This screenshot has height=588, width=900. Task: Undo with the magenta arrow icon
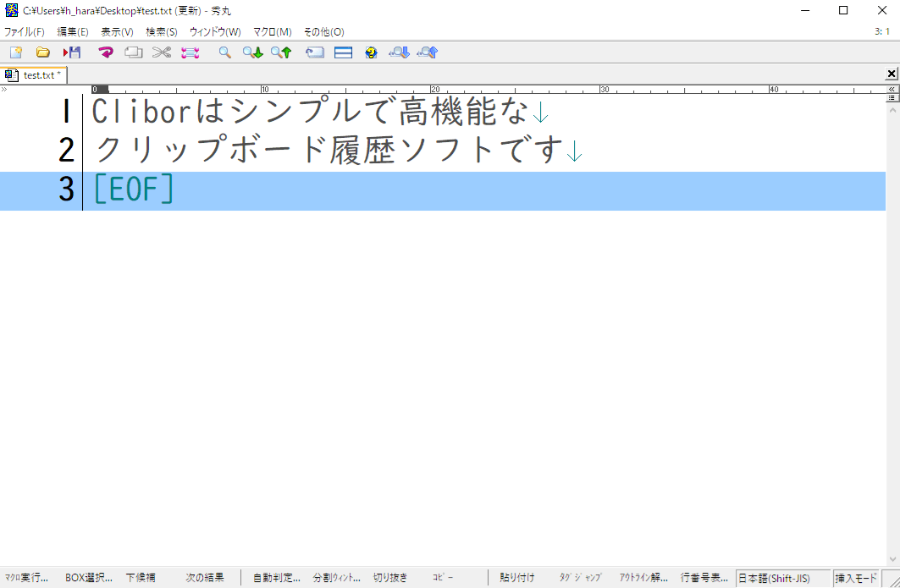(106, 52)
